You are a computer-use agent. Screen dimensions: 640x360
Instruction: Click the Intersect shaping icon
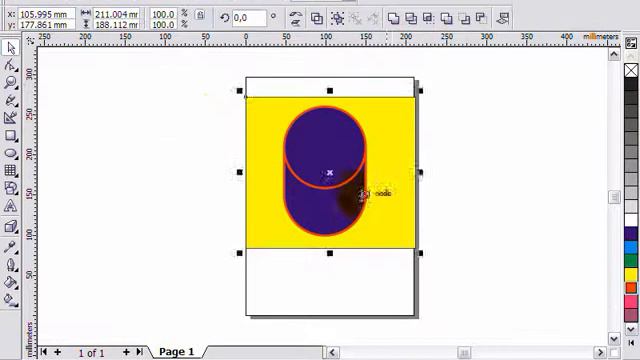click(429, 18)
